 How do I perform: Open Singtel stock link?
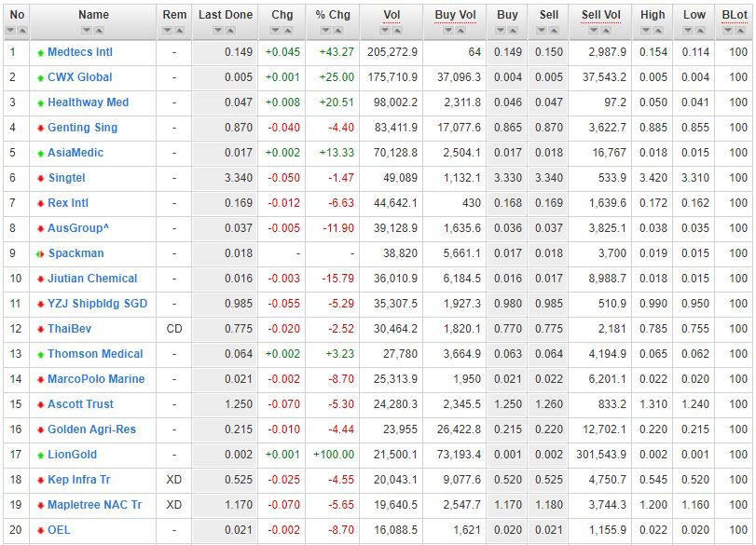coord(66,178)
